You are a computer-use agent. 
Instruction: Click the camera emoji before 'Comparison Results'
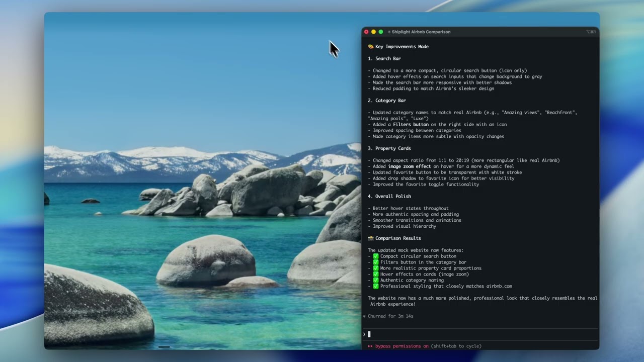click(x=370, y=238)
